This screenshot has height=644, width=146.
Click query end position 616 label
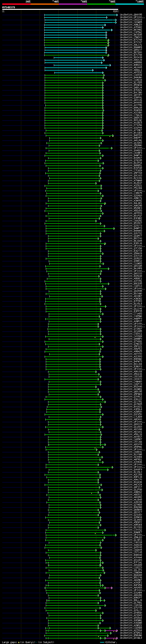tap(115, 11)
